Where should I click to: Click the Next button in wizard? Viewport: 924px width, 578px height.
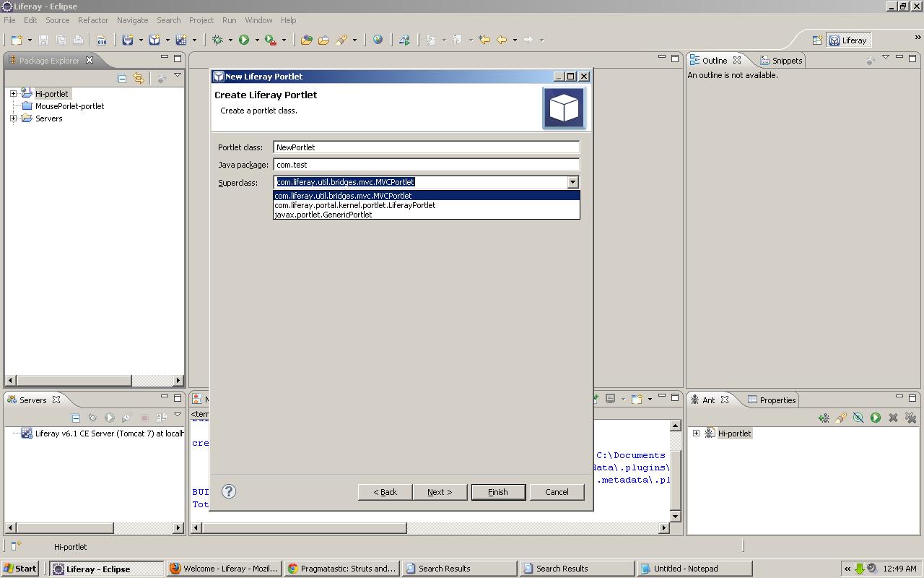[x=440, y=492]
